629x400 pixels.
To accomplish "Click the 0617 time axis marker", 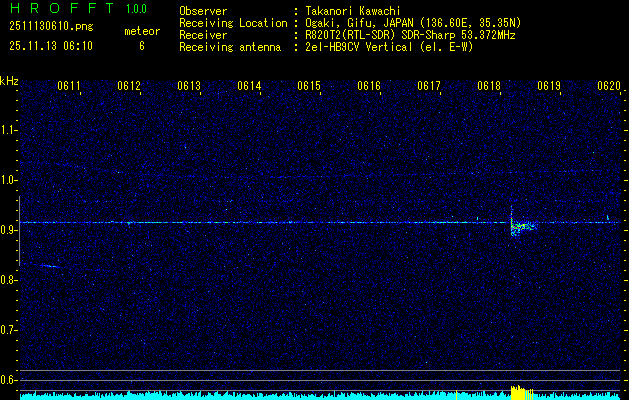I will click(x=429, y=86).
